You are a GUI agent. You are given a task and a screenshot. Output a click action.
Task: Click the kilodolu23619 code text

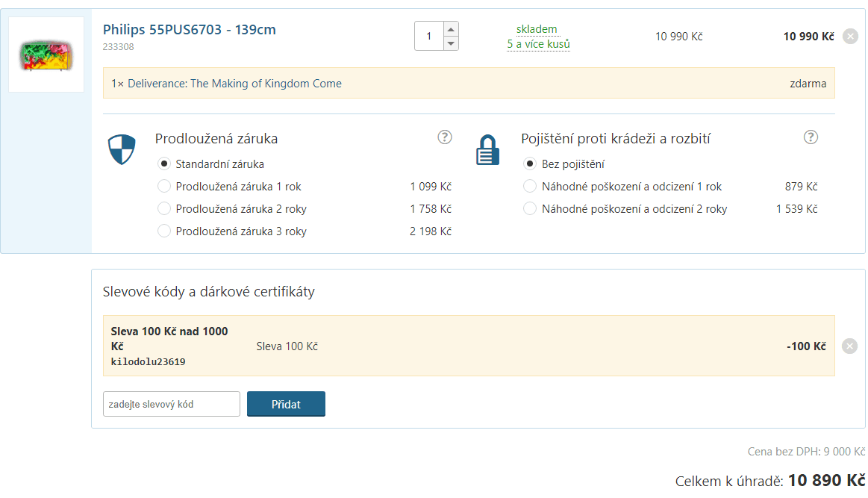149,361
